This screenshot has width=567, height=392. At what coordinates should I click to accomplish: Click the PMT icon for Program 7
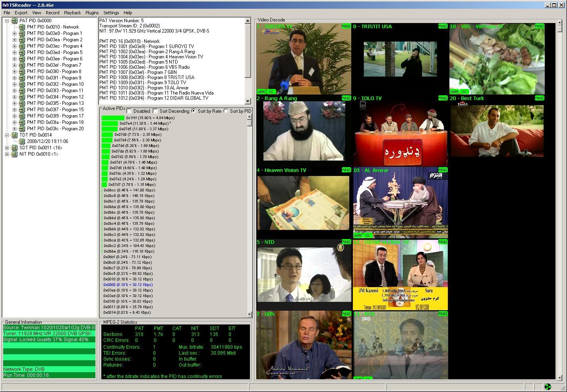21,65
